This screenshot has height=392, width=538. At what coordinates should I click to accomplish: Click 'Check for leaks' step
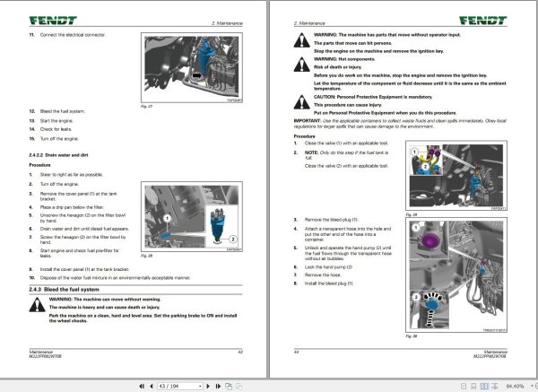(x=56, y=129)
